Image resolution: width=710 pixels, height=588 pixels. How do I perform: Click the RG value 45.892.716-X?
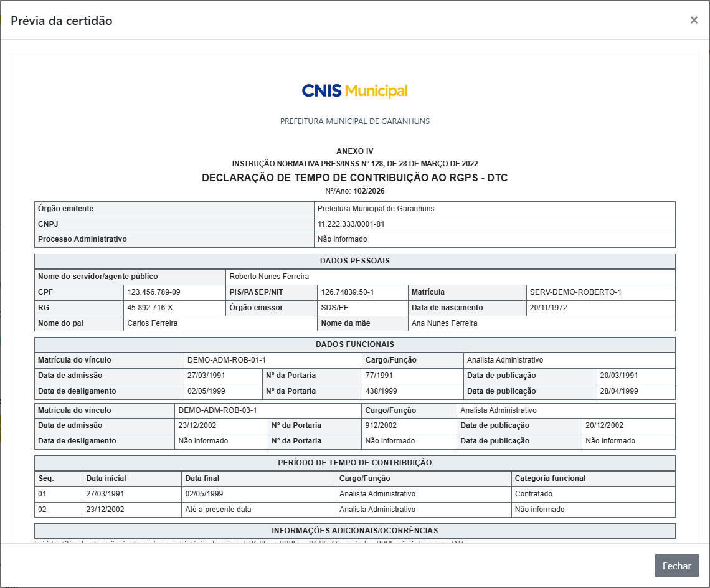tap(150, 308)
